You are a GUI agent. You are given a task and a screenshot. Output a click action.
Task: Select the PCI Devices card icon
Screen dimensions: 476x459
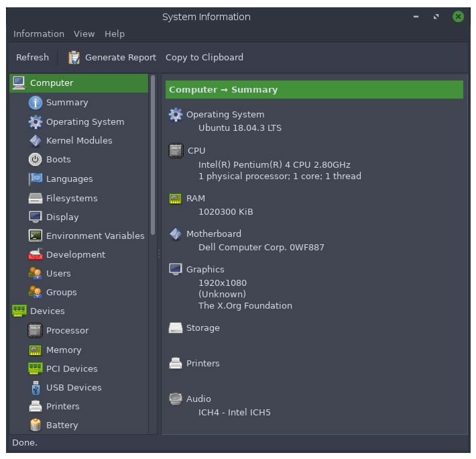(36, 368)
